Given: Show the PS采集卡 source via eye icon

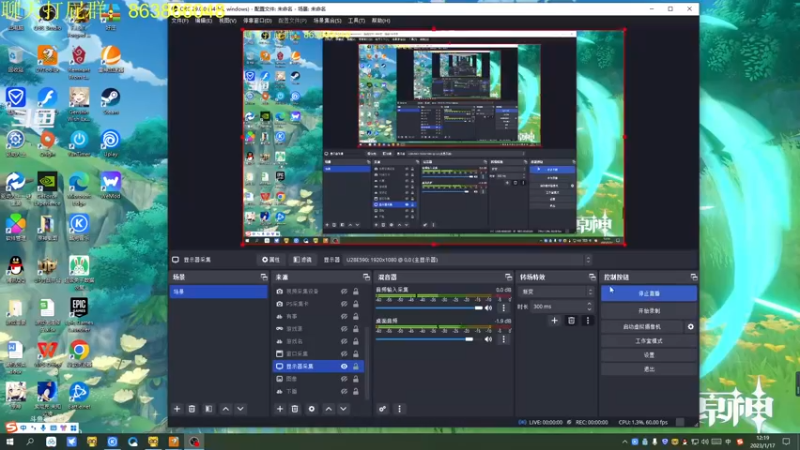Looking at the screenshot, I should [344, 304].
